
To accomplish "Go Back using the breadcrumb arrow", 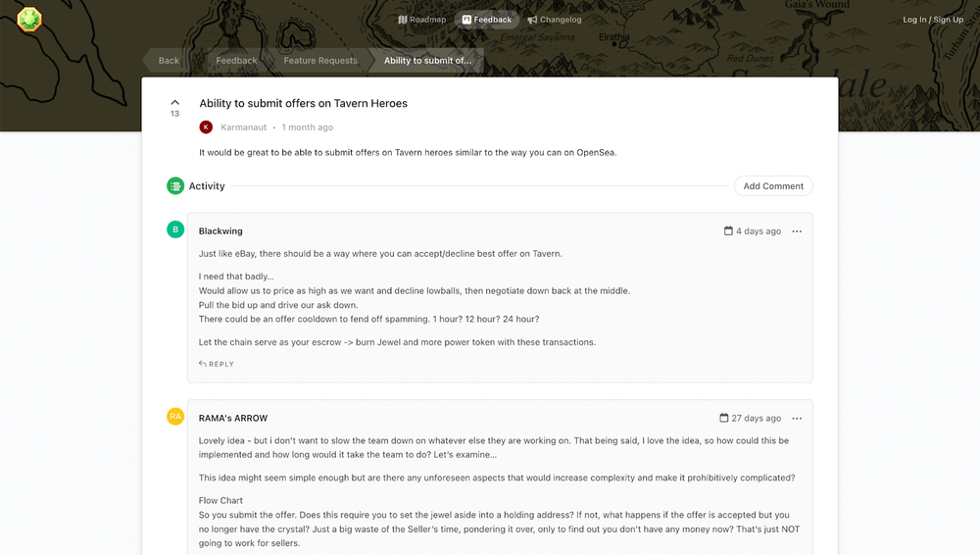I will (167, 61).
